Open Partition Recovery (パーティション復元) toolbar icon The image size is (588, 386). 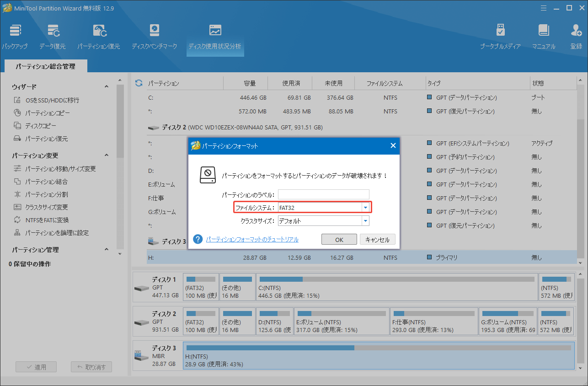tap(99, 37)
